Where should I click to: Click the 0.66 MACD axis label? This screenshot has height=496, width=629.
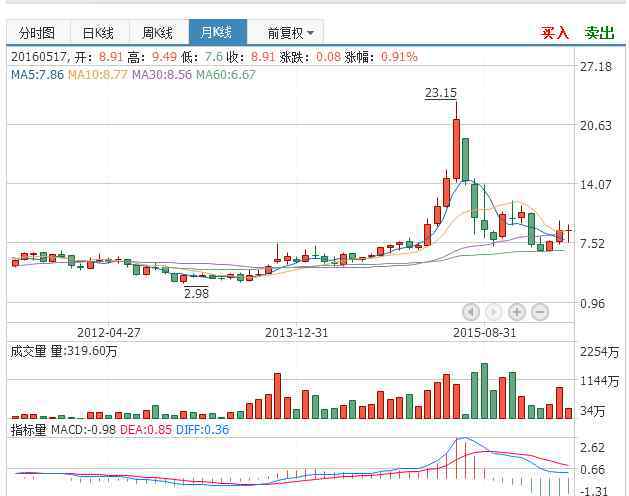592,470
